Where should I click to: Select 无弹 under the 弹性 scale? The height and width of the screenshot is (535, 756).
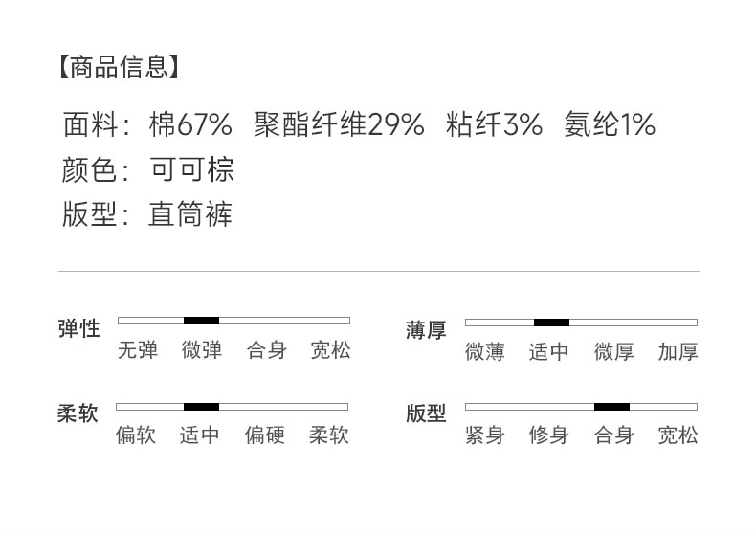point(137,350)
